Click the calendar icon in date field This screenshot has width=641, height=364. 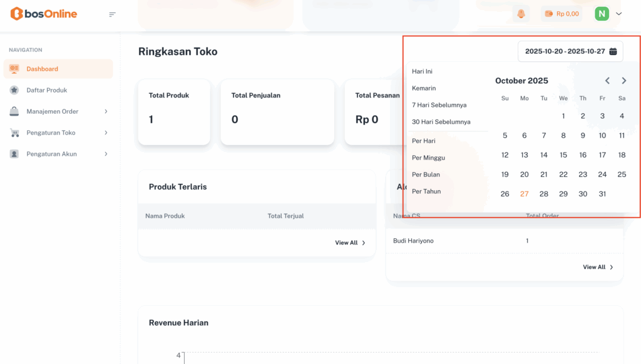click(613, 51)
